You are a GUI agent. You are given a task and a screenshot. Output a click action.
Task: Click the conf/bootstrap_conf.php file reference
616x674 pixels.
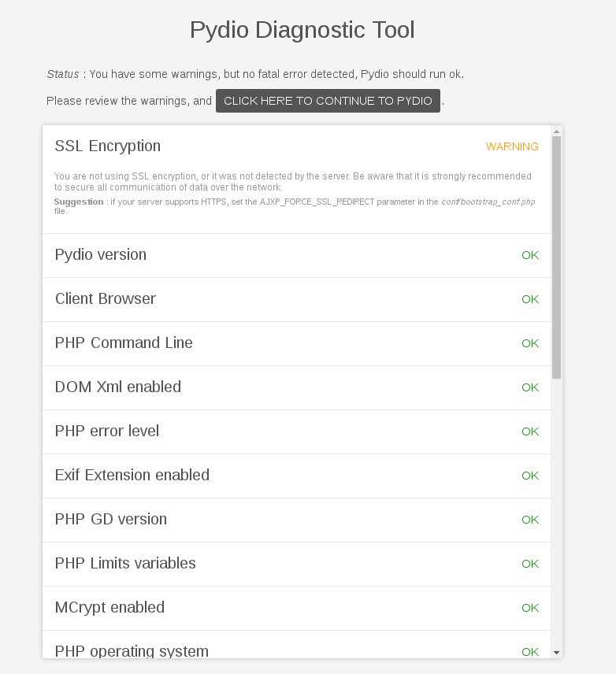[x=488, y=202]
